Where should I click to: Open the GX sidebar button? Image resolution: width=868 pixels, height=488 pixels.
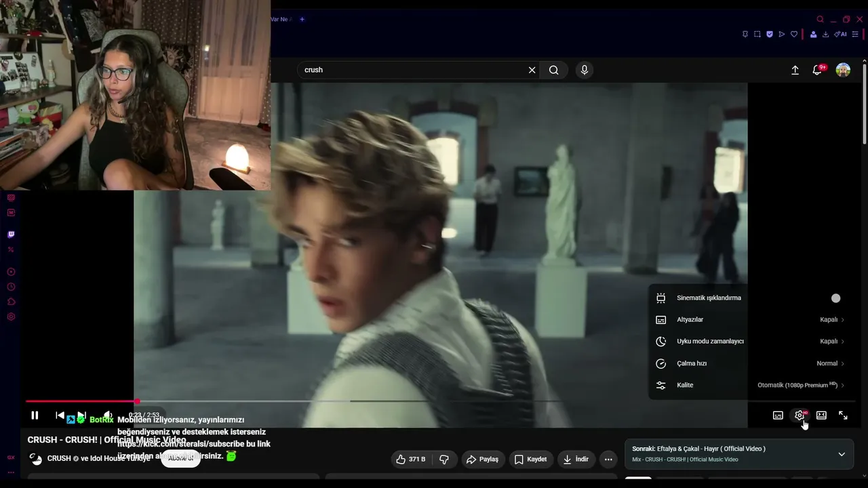coord(11,457)
